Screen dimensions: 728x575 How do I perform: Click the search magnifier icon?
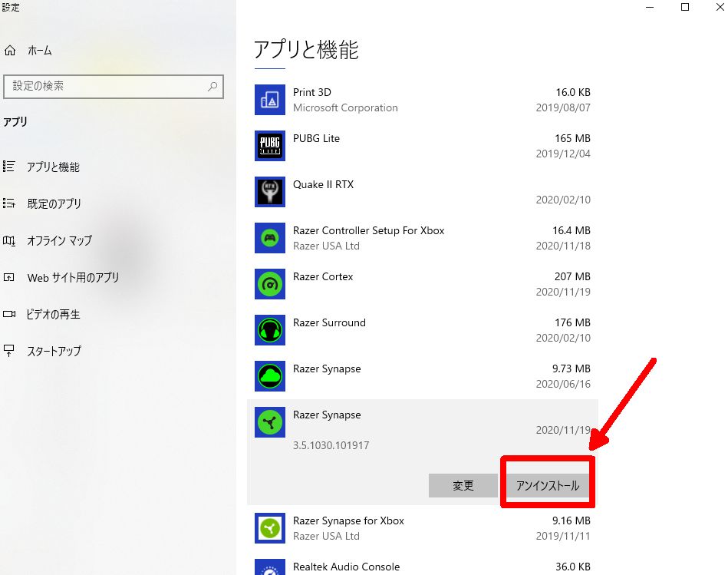pos(212,87)
